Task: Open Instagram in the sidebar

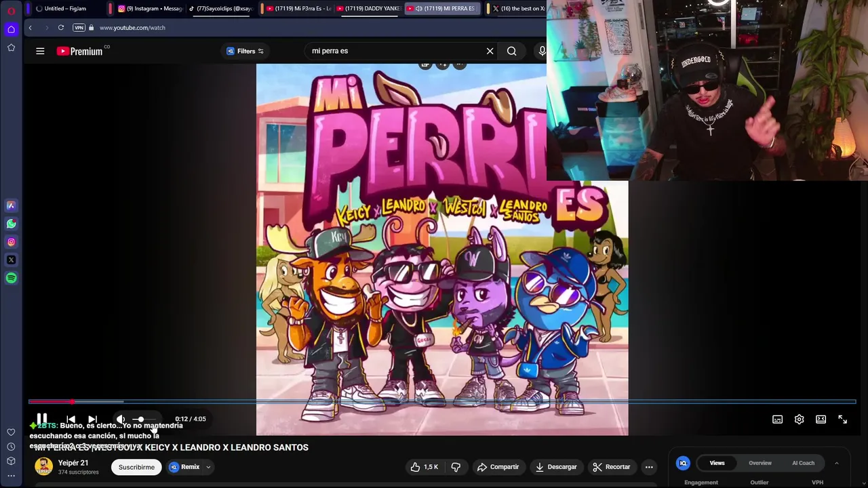Action: pyautogui.click(x=11, y=242)
